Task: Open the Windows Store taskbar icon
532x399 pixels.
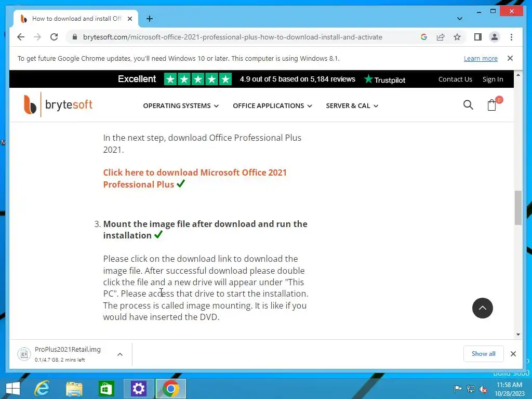Action: click(x=106, y=389)
